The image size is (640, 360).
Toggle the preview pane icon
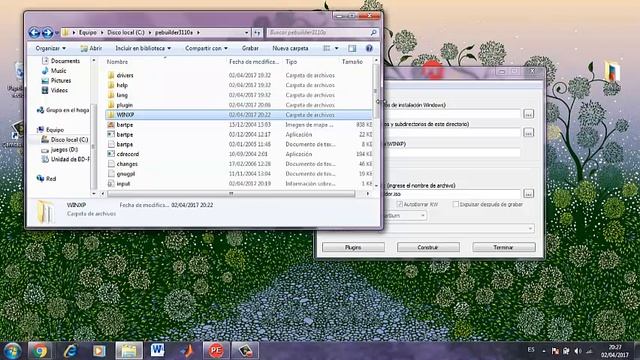pos(352,48)
